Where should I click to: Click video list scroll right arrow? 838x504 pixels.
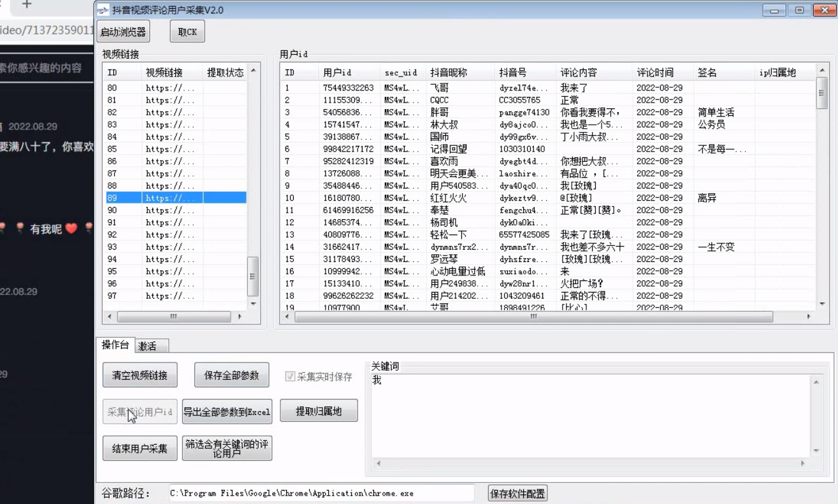click(x=240, y=317)
